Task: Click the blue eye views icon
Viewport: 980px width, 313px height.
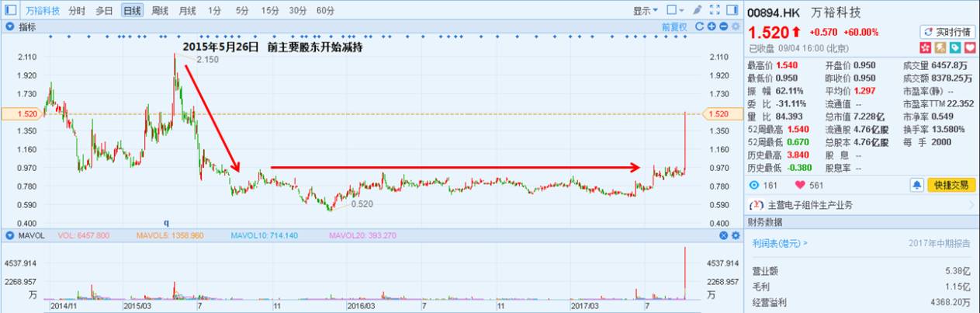Action: pyautogui.click(x=755, y=185)
